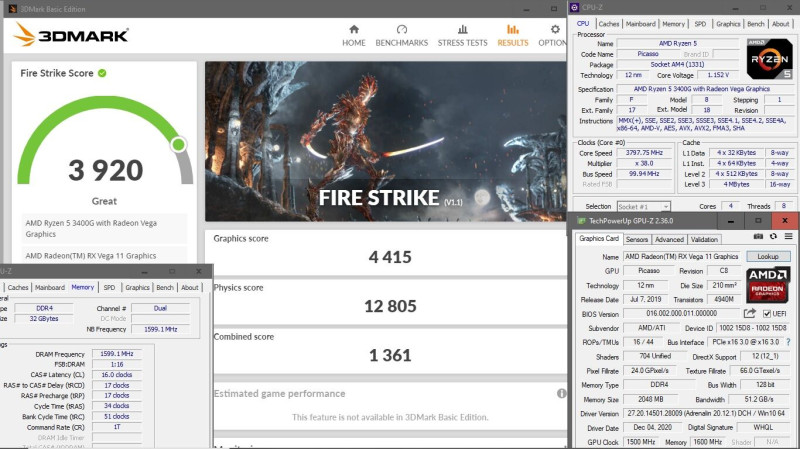Click the Physics score value 12 805
Screen dimensions: 800x449
point(390,306)
